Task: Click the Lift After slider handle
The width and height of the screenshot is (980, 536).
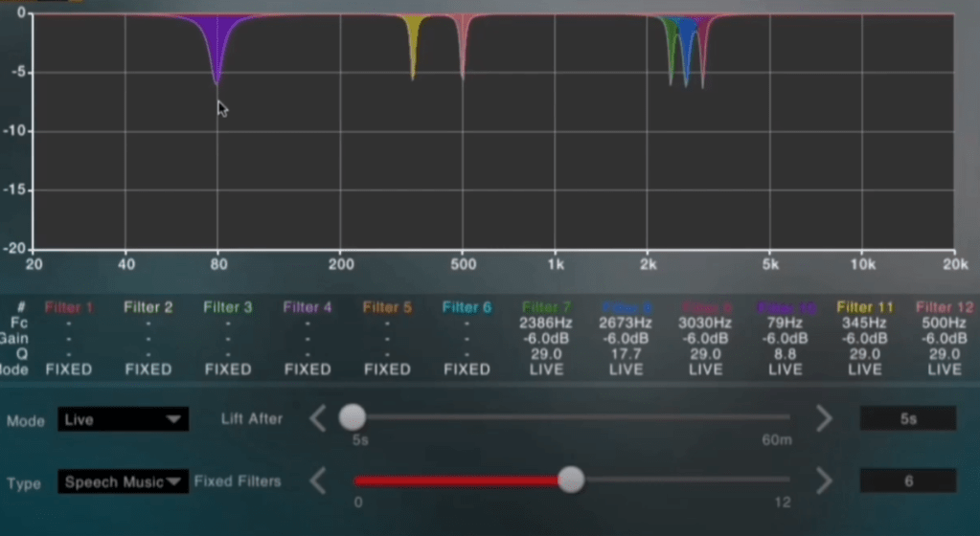Action: (353, 417)
